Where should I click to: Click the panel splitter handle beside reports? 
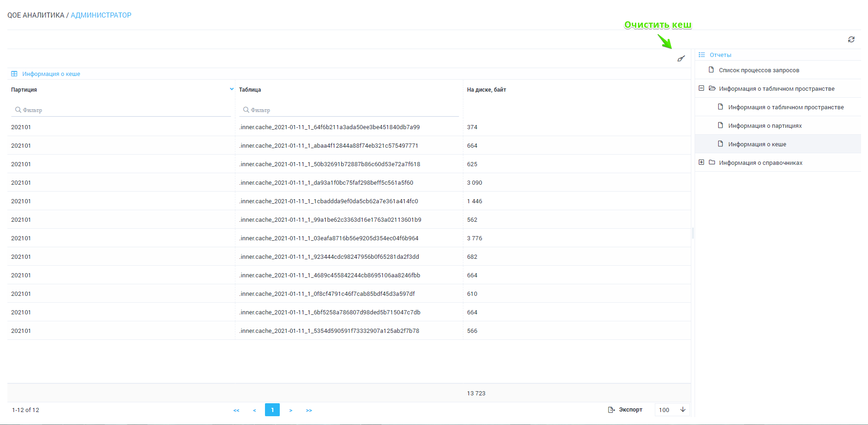tap(693, 233)
